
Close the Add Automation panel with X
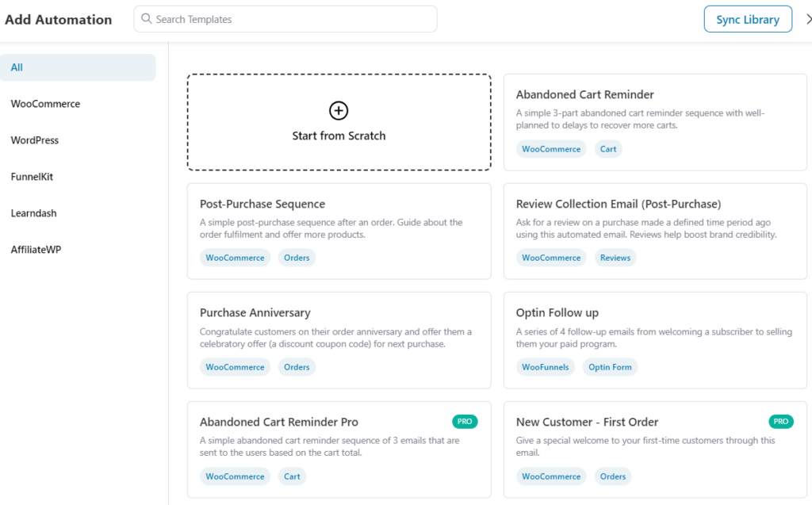coord(808,19)
